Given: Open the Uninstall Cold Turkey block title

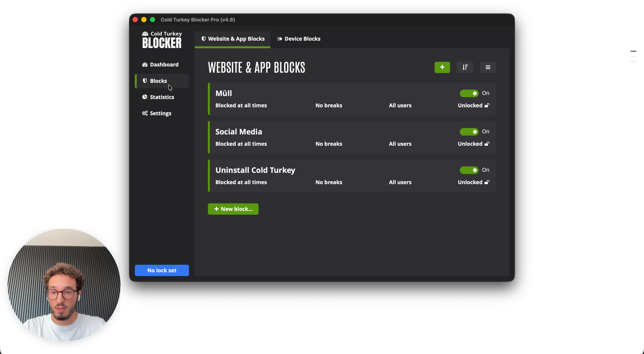Looking at the screenshot, I should [x=255, y=170].
